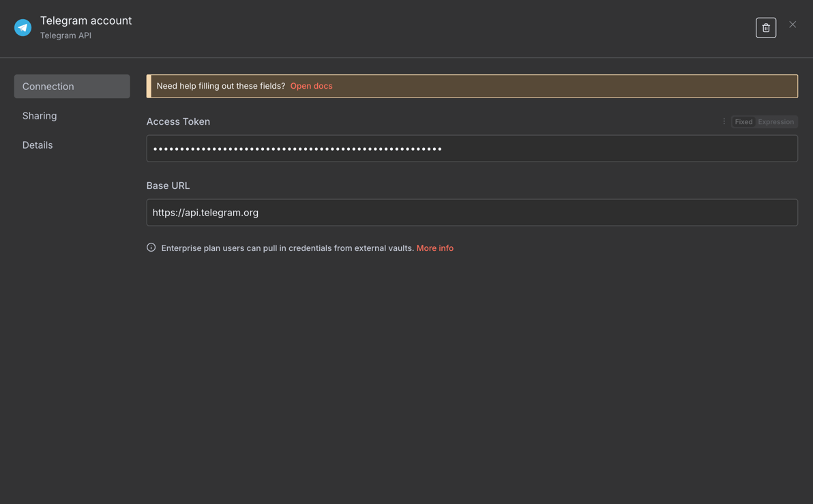Open the Details tab
Screen dimensions: 813x504
click(x=72, y=145)
